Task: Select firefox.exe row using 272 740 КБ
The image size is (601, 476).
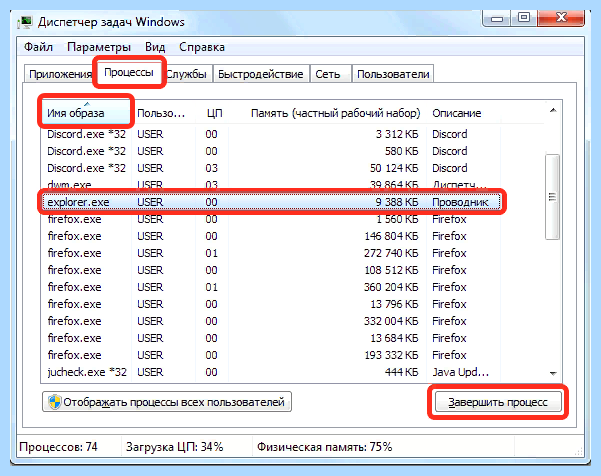Action: click(x=271, y=253)
